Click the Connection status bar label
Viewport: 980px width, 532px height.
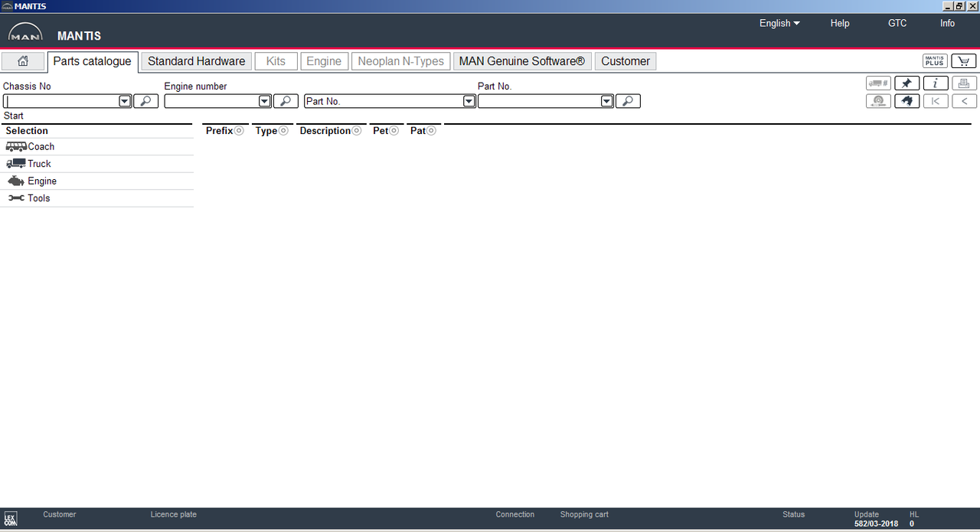pyautogui.click(x=515, y=514)
